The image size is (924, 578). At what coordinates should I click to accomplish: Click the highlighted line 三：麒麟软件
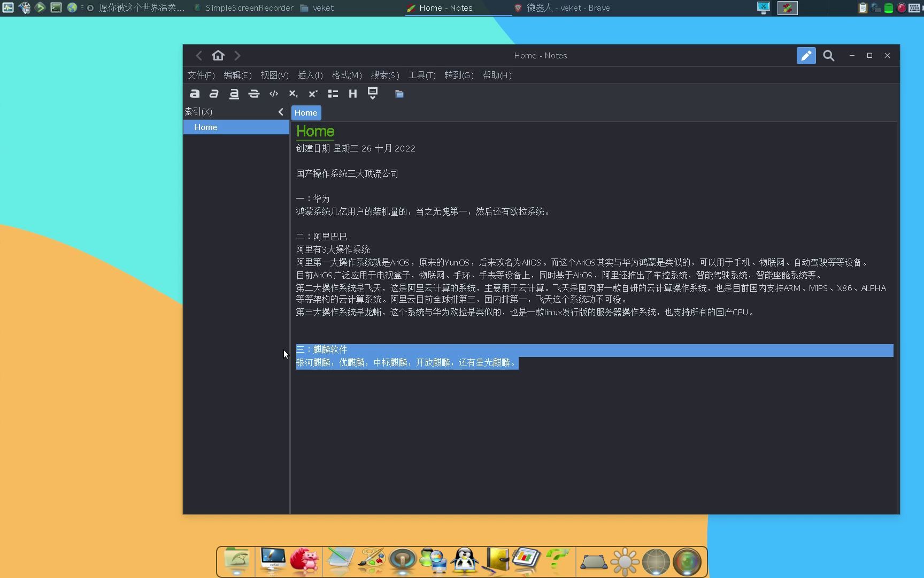pos(321,350)
